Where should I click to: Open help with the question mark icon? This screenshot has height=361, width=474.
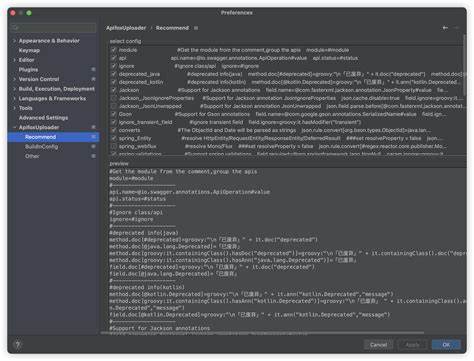click(18, 345)
